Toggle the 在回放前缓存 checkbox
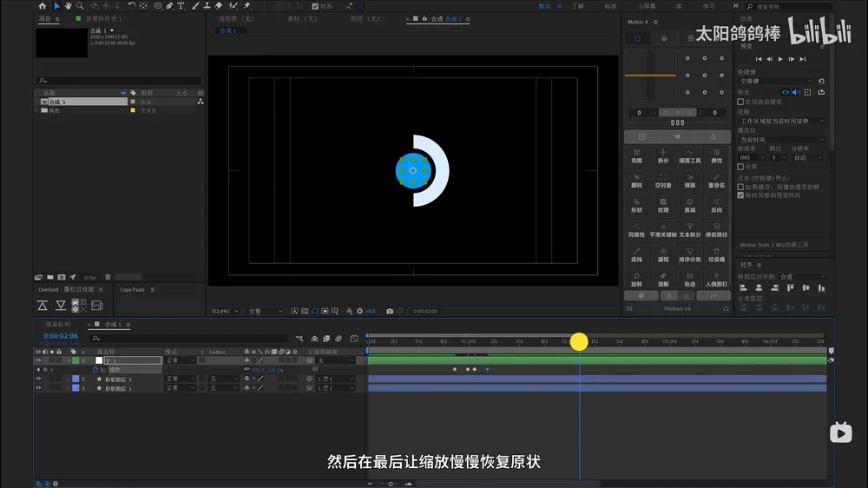Screen dimensions: 868x488 point(740,102)
